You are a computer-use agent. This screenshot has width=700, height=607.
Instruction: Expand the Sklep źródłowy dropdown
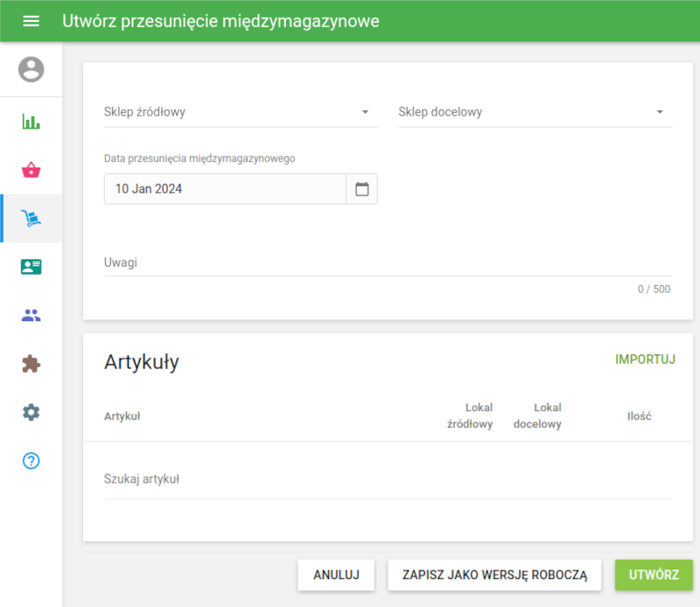pyautogui.click(x=366, y=112)
